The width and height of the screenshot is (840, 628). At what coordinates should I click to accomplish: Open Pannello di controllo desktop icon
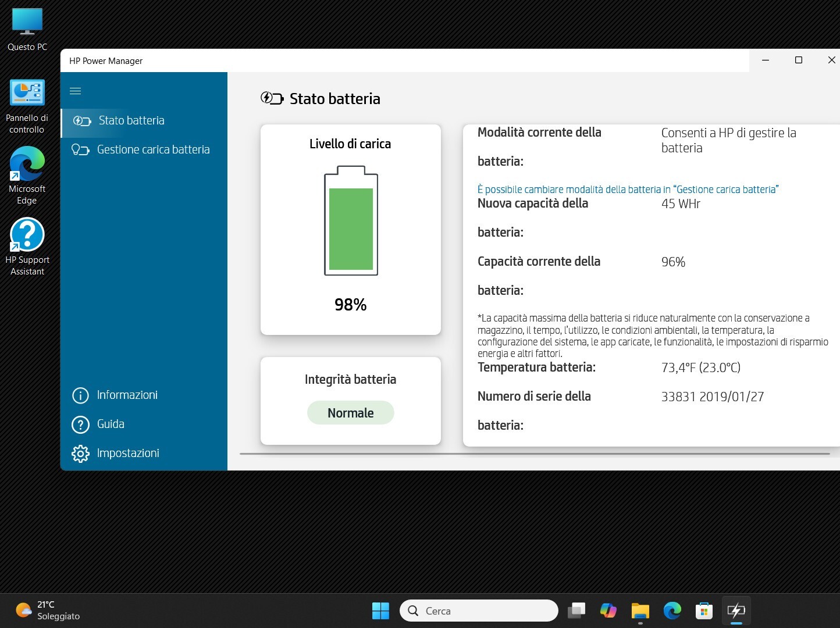(27, 106)
